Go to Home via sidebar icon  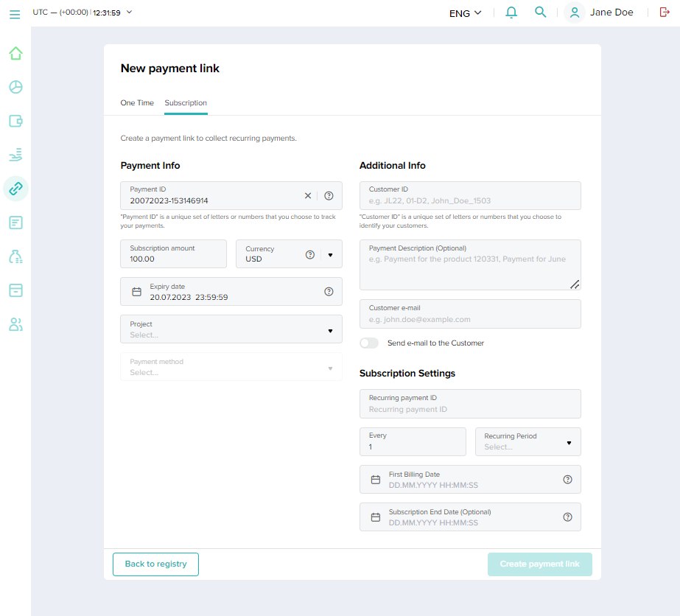15,53
